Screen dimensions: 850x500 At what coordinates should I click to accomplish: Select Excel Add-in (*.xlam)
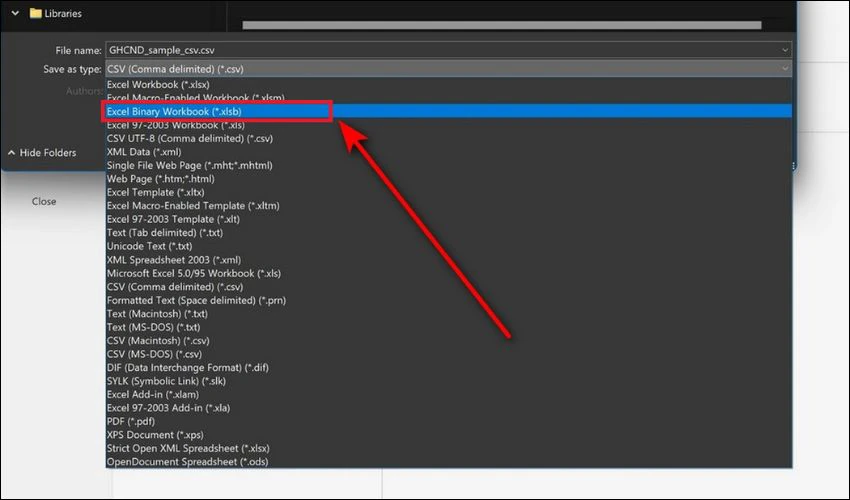(x=449, y=394)
